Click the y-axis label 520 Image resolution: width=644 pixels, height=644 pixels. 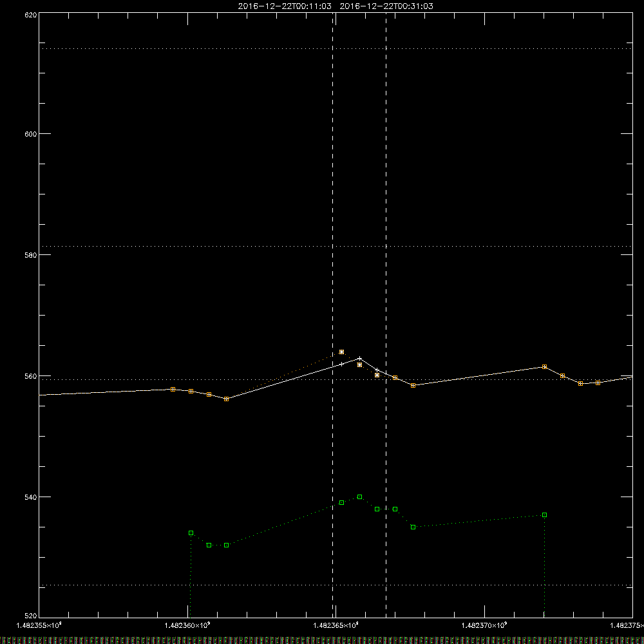point(31,616)
